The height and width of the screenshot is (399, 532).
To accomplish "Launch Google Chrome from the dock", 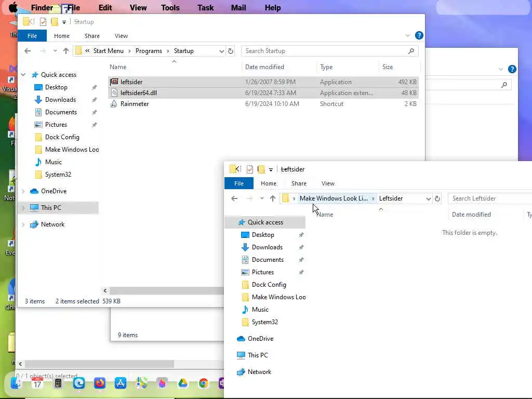I will coord(204,383).
